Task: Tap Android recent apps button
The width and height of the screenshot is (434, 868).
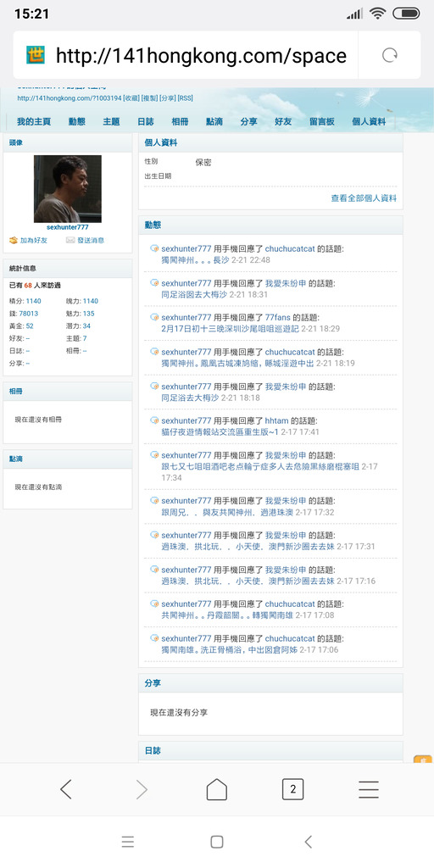Action: [128, 842]
